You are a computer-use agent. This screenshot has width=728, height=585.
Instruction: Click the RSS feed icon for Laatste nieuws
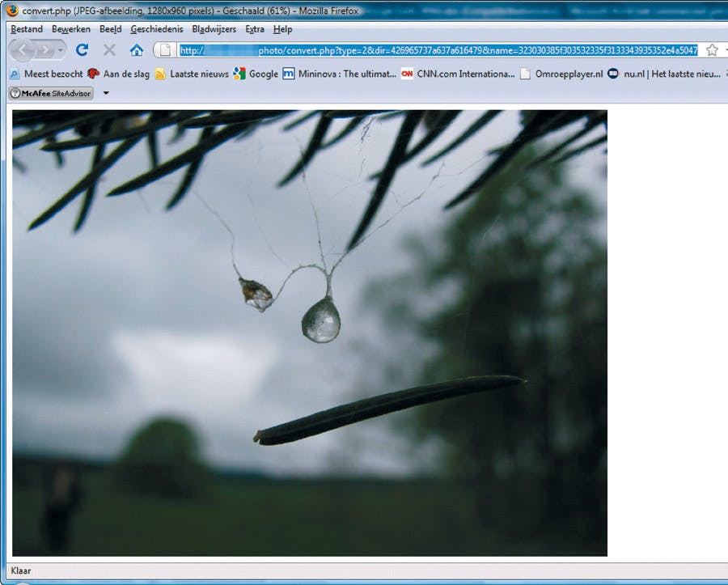160,74
